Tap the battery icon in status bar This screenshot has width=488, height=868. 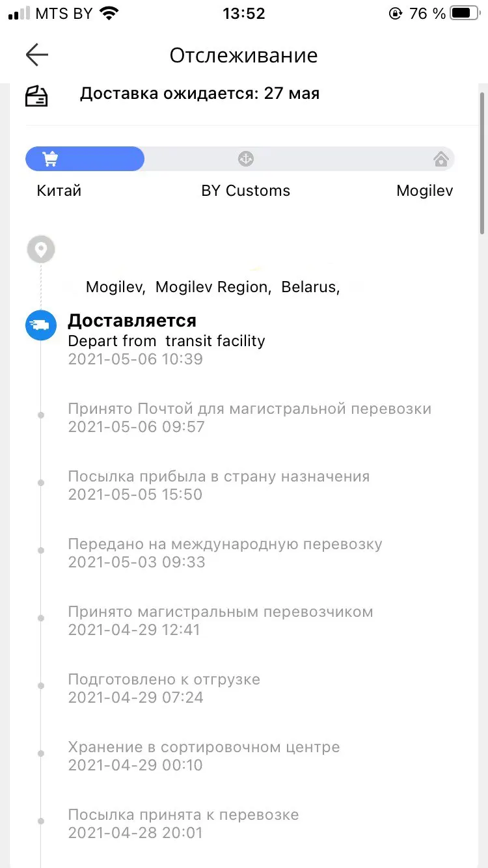(x=463, y=13)
